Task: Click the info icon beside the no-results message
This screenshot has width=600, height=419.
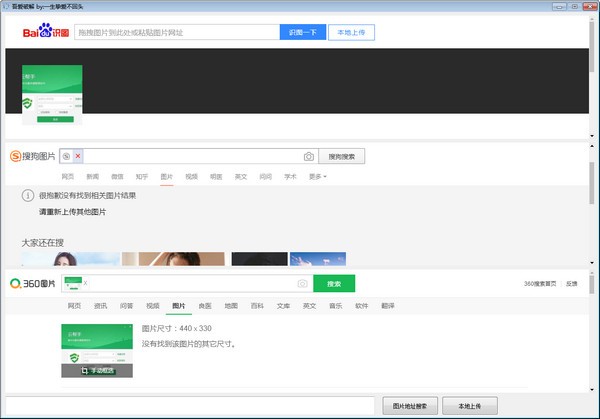Action: 28,196
